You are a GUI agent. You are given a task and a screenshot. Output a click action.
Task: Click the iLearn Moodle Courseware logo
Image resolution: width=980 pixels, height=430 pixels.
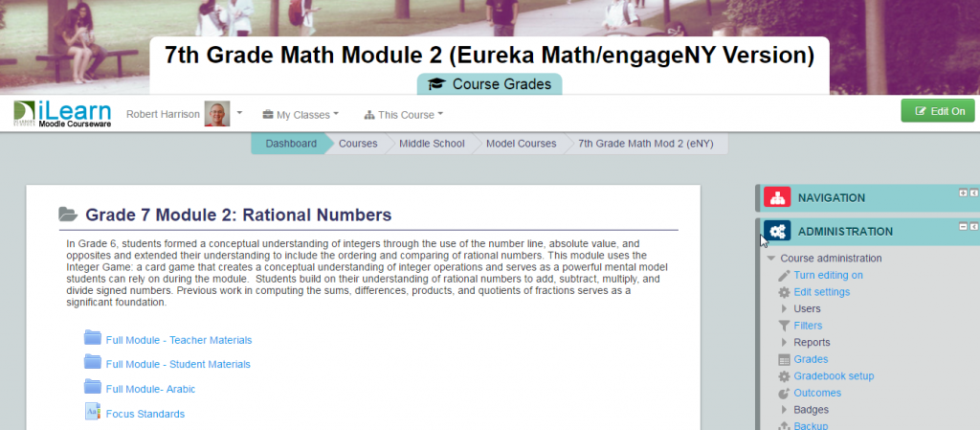click(62, 114)
